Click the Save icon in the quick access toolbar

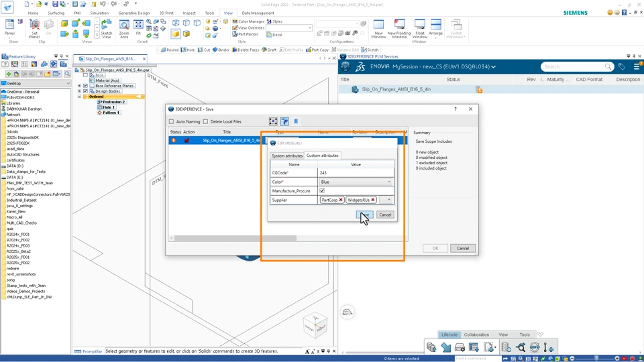click(x=55, y=4)
